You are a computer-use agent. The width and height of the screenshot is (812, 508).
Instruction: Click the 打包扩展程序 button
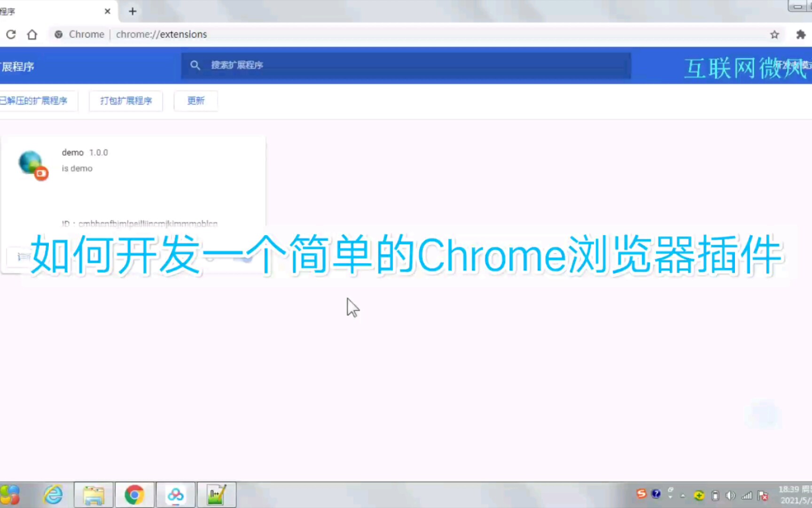[x=126, y=101]
